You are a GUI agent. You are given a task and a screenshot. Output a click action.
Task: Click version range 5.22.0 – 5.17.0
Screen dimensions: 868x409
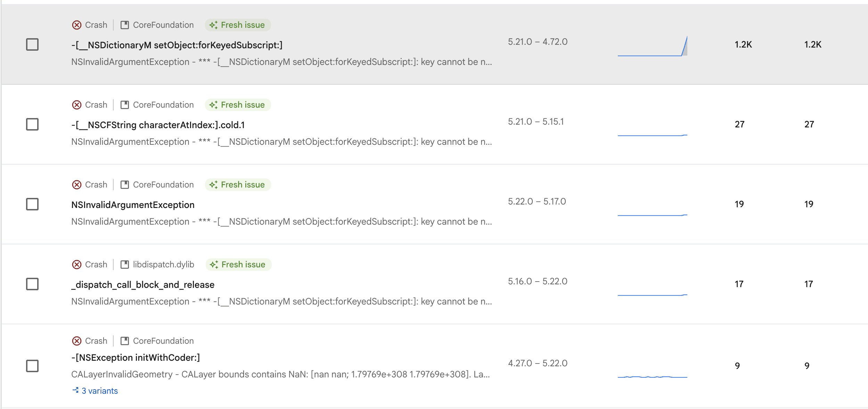pos(537,201)
